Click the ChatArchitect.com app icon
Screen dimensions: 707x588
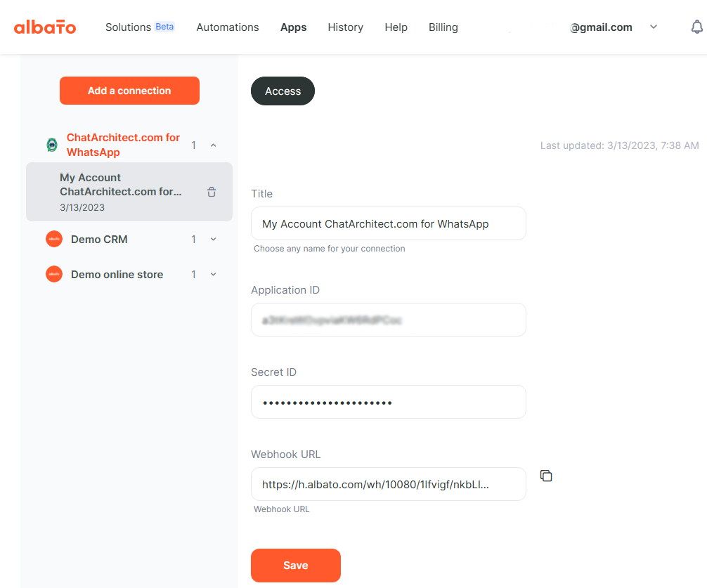(52, 145)
